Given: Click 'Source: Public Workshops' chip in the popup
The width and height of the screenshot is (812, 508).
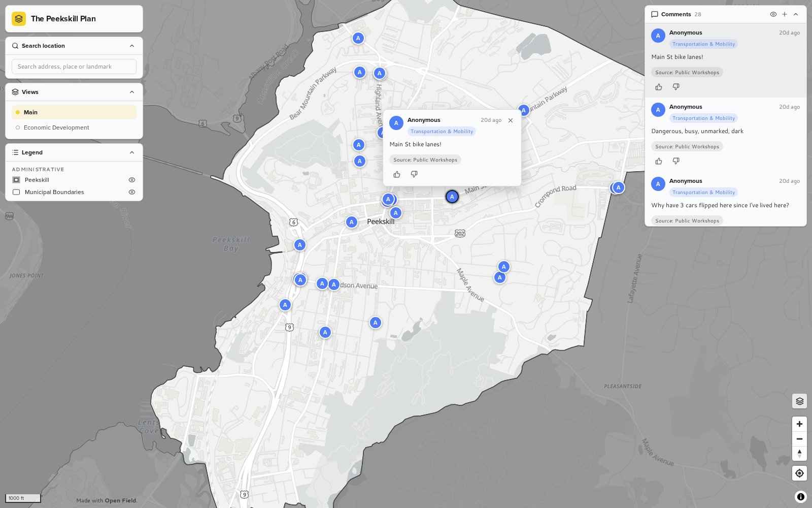Looking at the screenshot, I should coord(425,160).
